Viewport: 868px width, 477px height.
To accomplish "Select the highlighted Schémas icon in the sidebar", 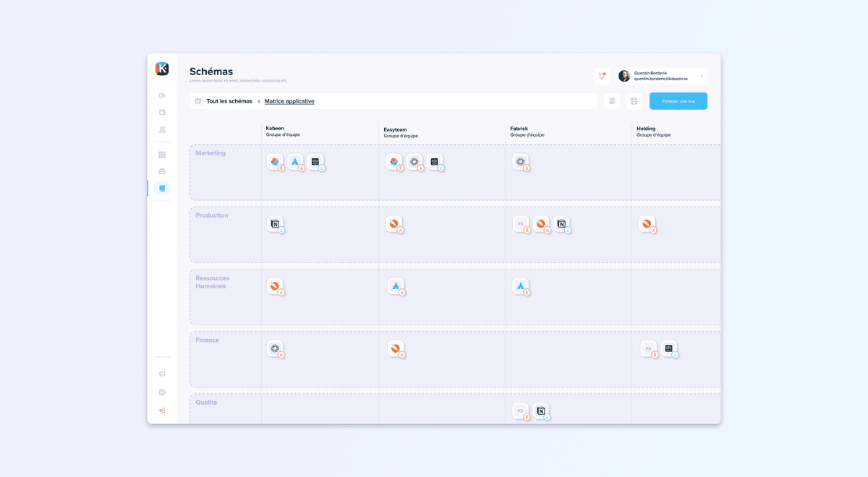I will pyautogui.click(x=161, y=188).
